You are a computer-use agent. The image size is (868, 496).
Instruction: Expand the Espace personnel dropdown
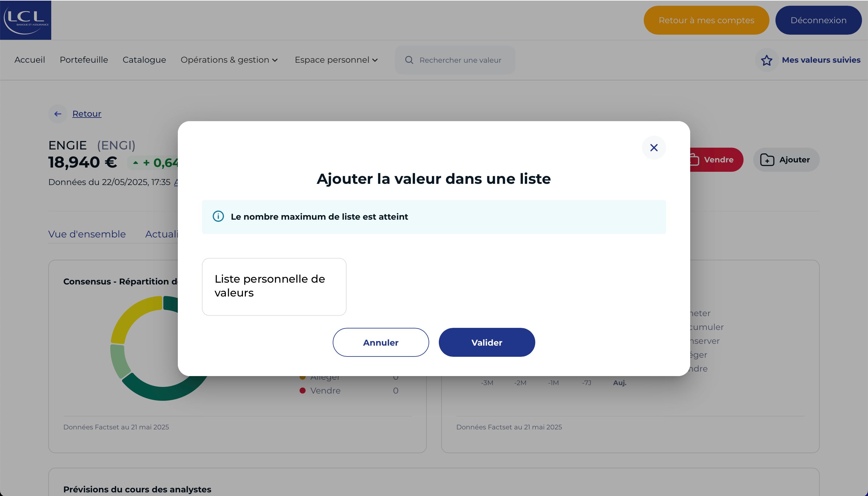(336, 60)
